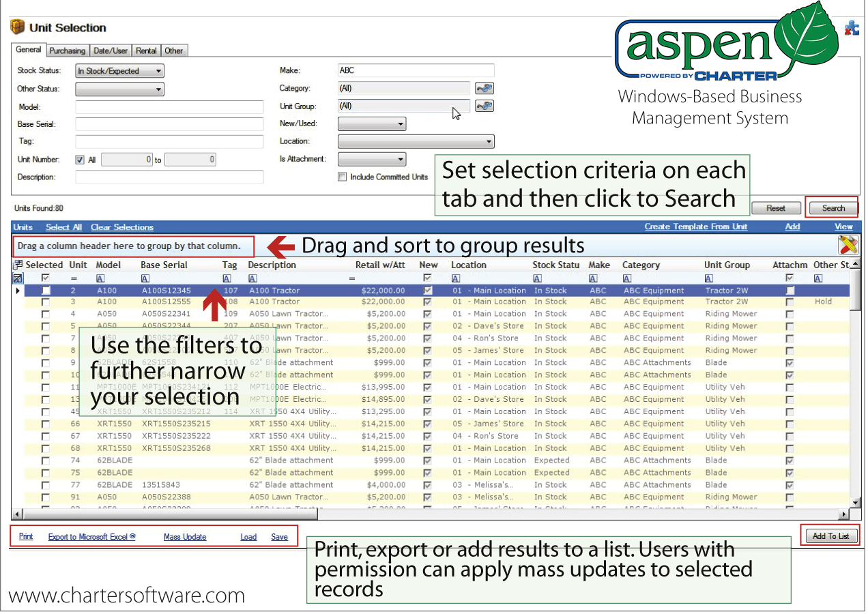
Task: Open the Stock Status dropdown
Action: pos(158,70)
